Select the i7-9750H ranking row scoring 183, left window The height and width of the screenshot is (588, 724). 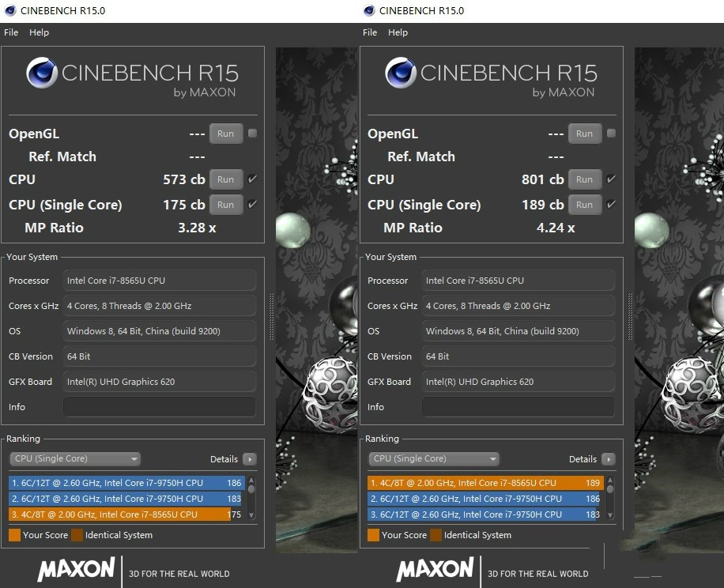[x=126, y=499]
